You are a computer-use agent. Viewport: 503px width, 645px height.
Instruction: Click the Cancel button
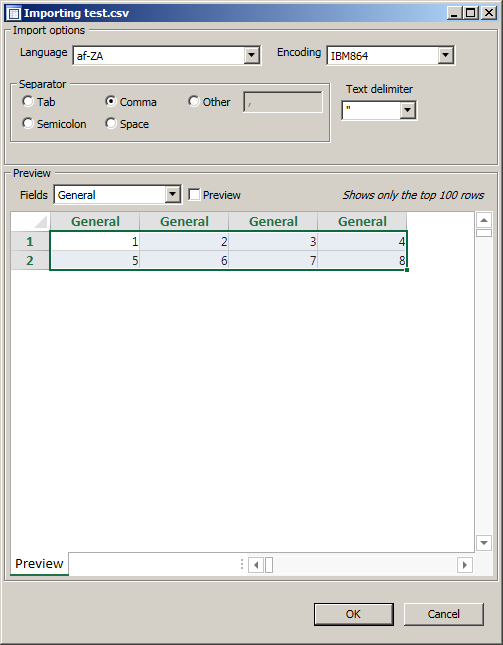[x=443, y=614]
